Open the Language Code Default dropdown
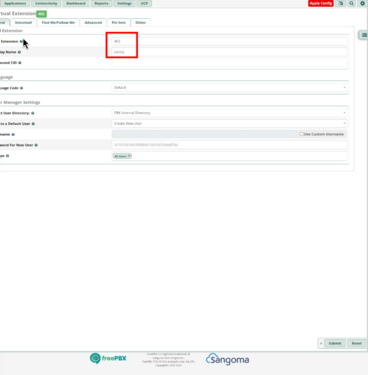 click(229, 88)
